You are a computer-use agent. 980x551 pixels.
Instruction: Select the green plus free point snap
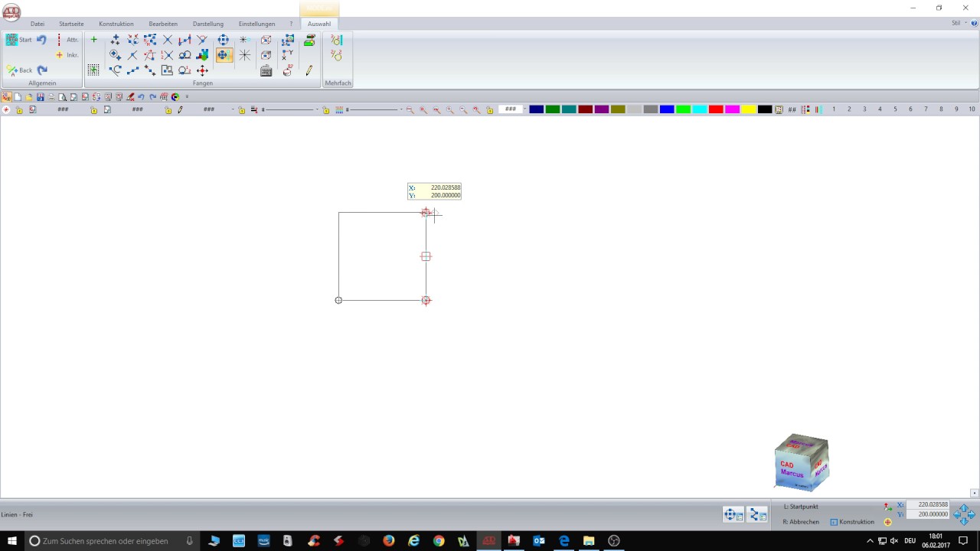[93, 40]
